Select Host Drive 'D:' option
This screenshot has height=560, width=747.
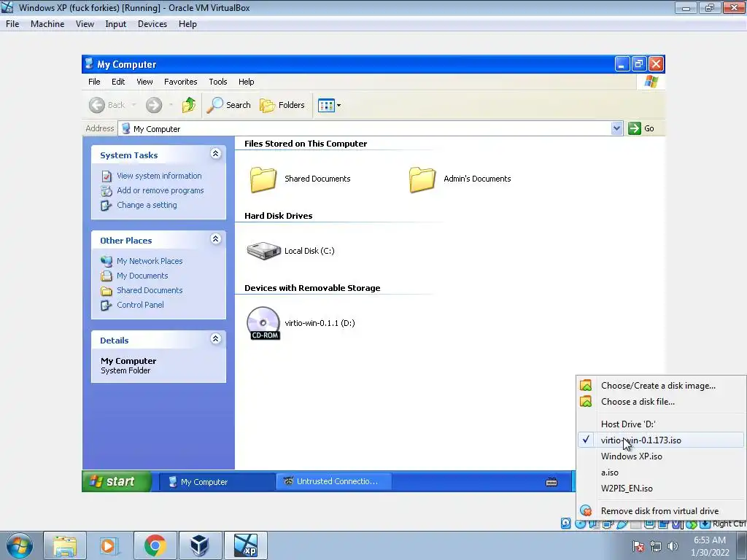[661, 424]
